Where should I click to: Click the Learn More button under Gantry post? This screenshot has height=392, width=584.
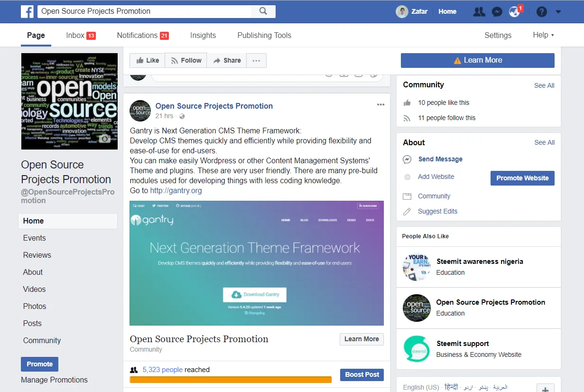tap(362, 339)
